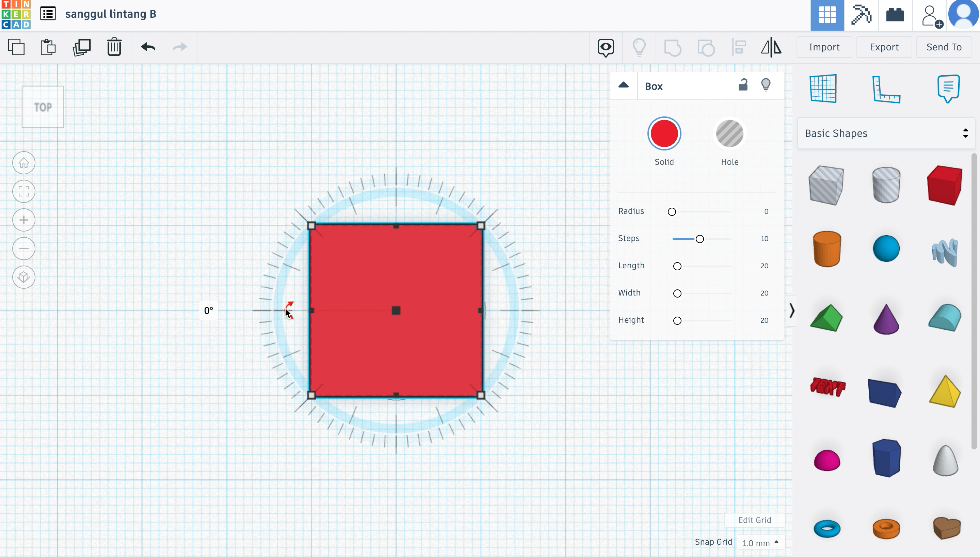Image resolution: width=980 pixels, height=557 pixels.
Task: Click the Edit Grid menu option
Action: pos(755,519)
